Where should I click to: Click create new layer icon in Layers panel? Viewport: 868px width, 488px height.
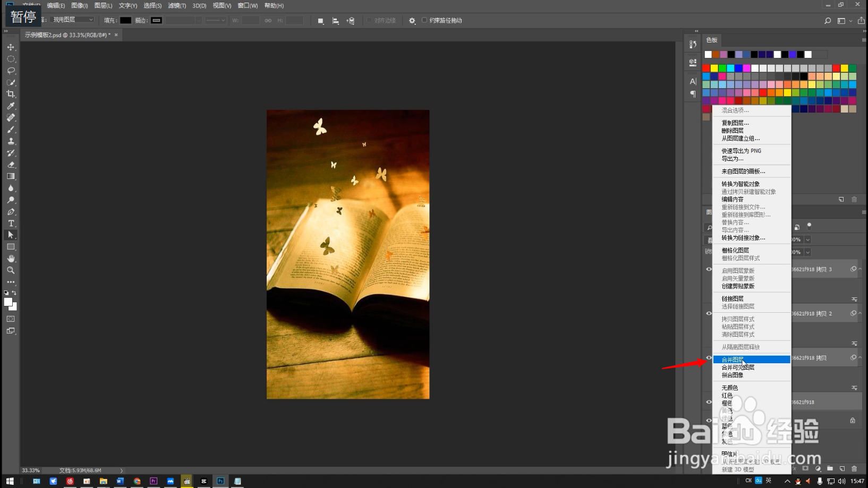click(842, 468)
